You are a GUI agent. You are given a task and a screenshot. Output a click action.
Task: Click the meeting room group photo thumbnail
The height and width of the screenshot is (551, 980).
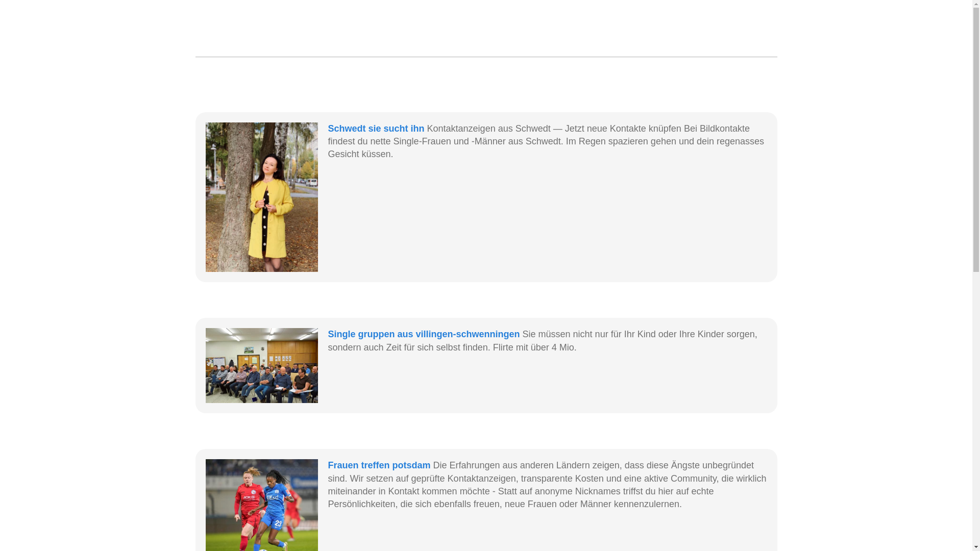coord(261,365)
